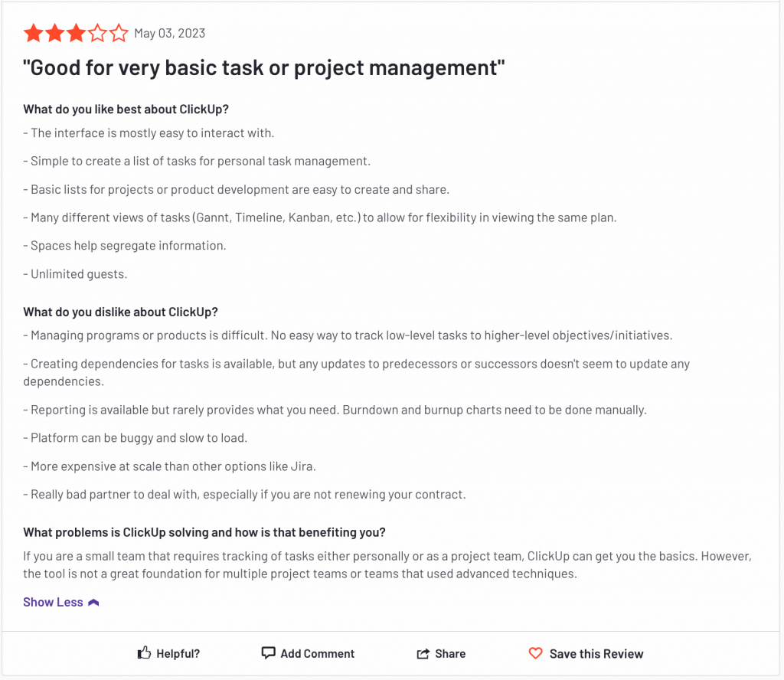The width and height of the screenshot is (784, 680).
Task: Click the chevron beside Show Less
Action: 93,603
